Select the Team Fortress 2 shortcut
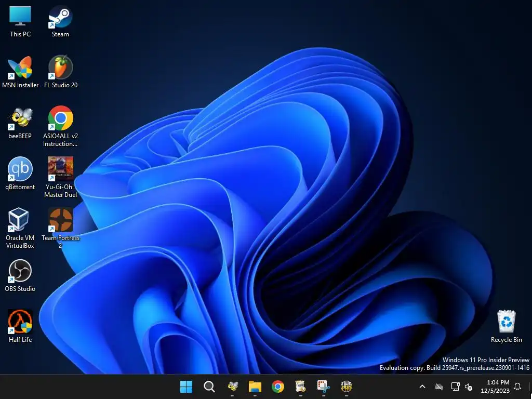 point(60,229)
